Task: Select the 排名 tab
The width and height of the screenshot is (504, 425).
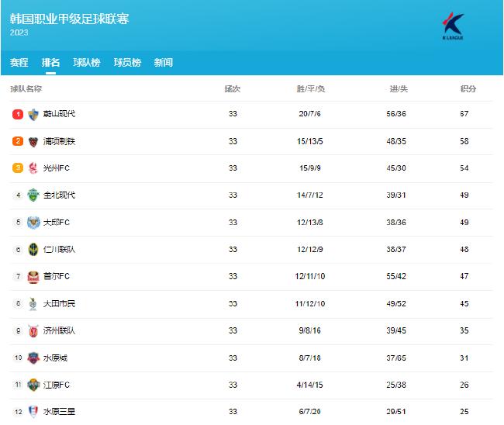Action: 50,62
